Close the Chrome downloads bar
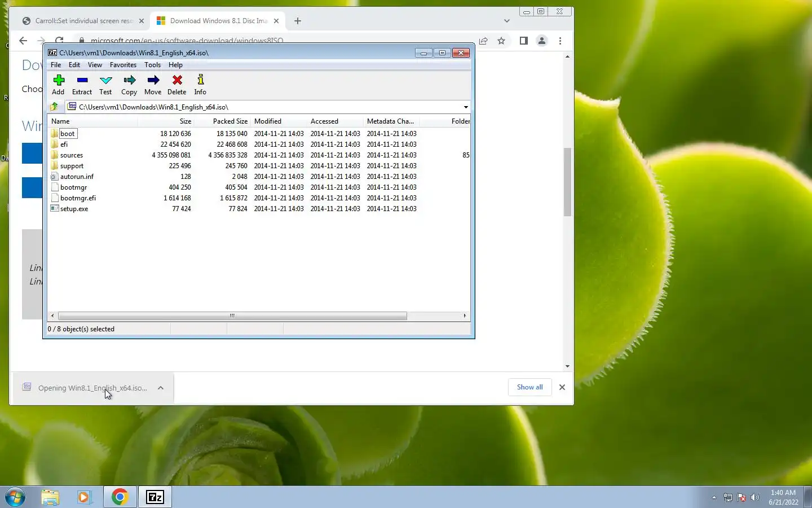Screen dimensions: 812x508 562,387
